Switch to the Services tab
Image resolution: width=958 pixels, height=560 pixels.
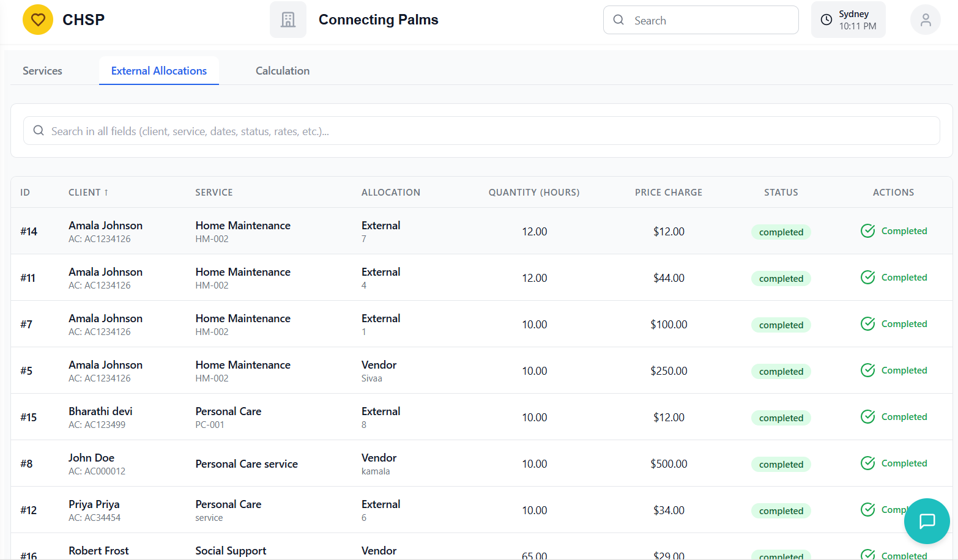[42, 71]
